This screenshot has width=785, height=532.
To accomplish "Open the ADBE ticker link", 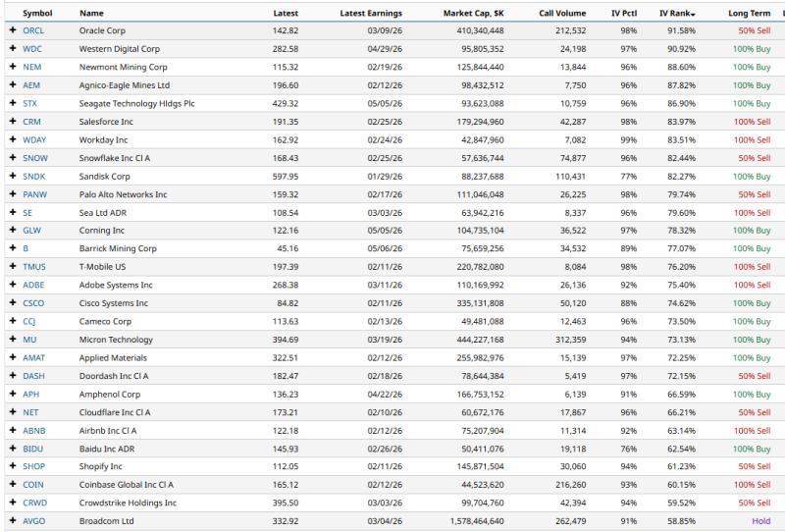I will [33, 286].
